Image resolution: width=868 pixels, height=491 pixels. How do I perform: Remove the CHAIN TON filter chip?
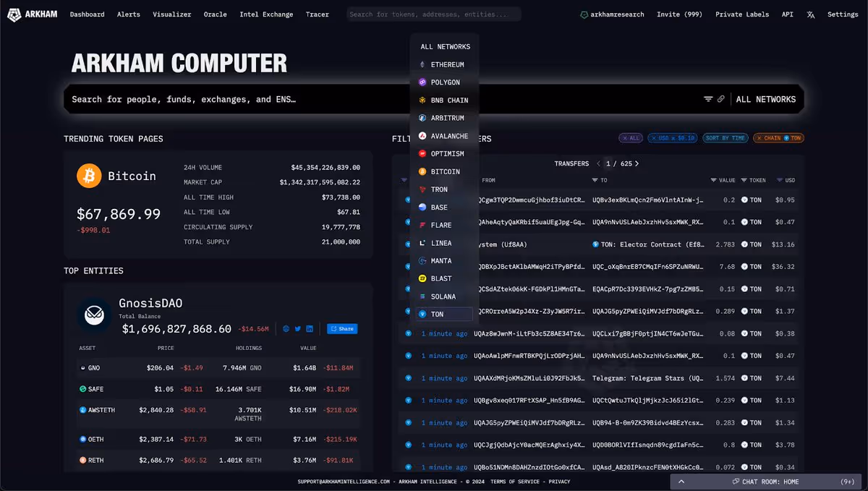coord(778,137)
